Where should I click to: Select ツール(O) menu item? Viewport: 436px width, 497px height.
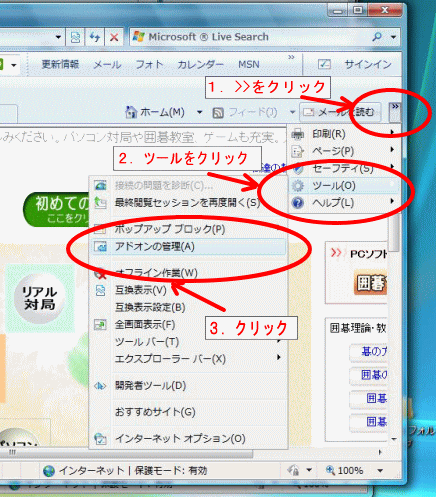[x=344, y=186]
